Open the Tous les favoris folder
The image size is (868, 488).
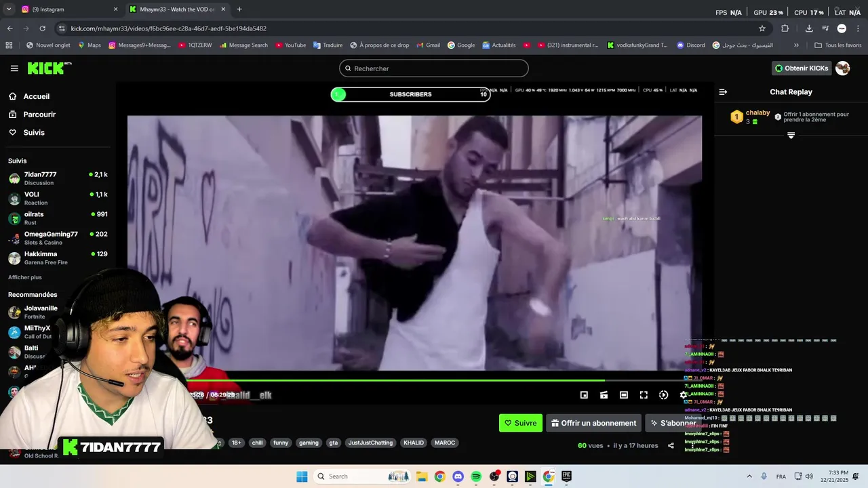coord(837,45)
